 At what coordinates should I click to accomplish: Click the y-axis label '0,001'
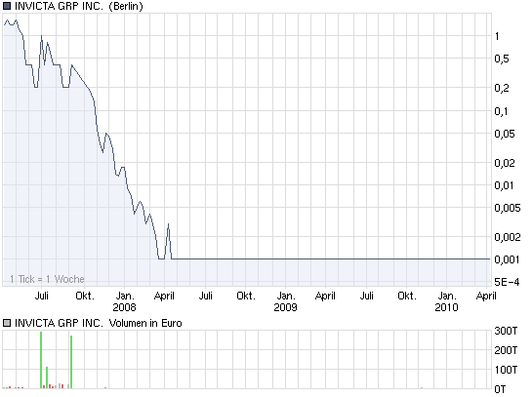click(x=507, y=259)
